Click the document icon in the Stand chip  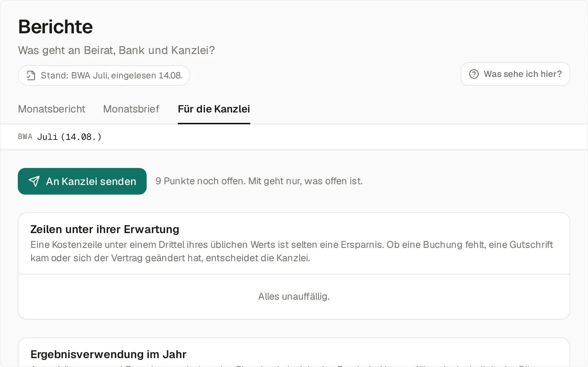[31, 75]
